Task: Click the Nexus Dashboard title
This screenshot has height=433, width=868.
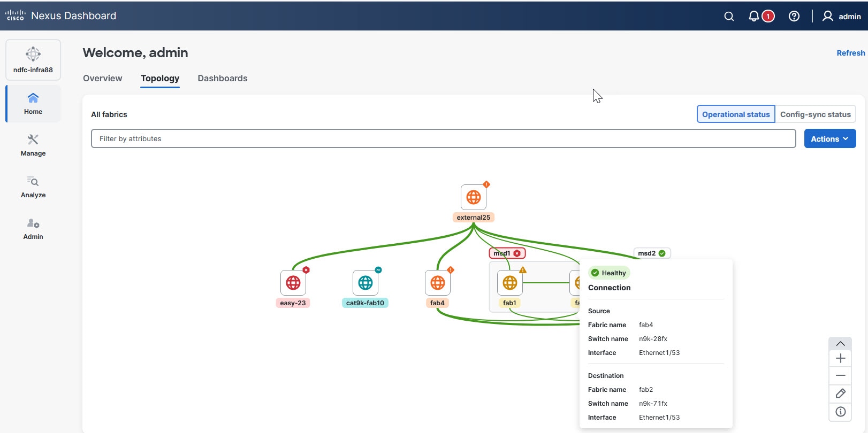Action: tap(73, 16)
